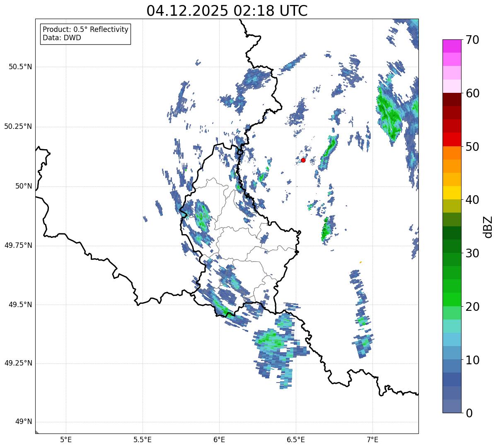Click the colorbar tick label 40
The image size is (498, 448).
tap(473, 200)
